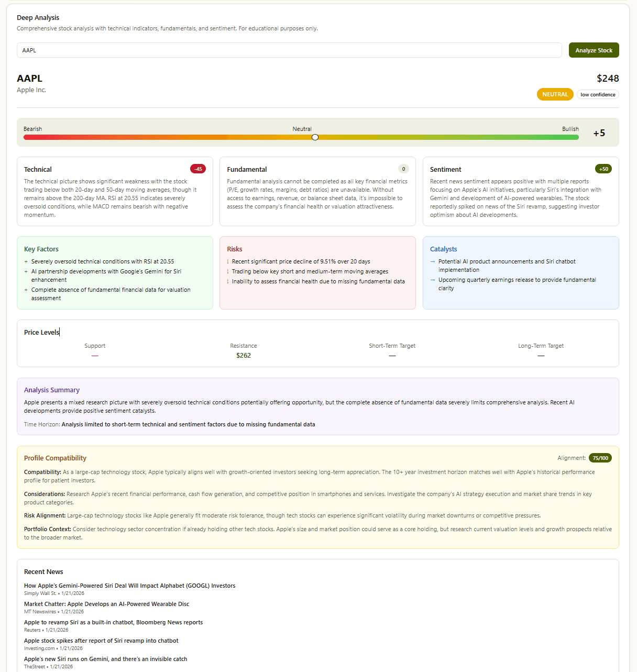The height and width of the screenshot is (672, 637).
Task: Click the Technical -45 score badge
Action: 198,169
